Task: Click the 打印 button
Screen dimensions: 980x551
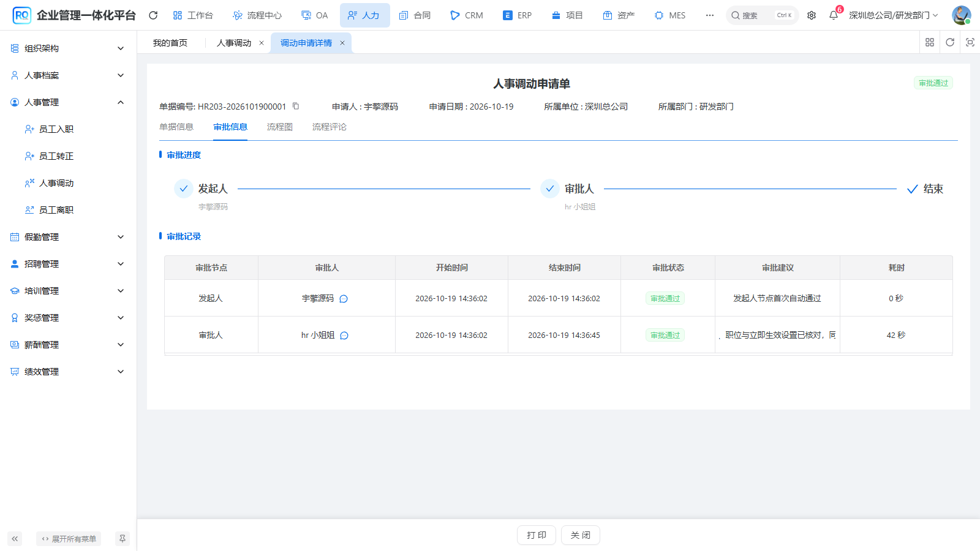Action: (x=537, y=535)
